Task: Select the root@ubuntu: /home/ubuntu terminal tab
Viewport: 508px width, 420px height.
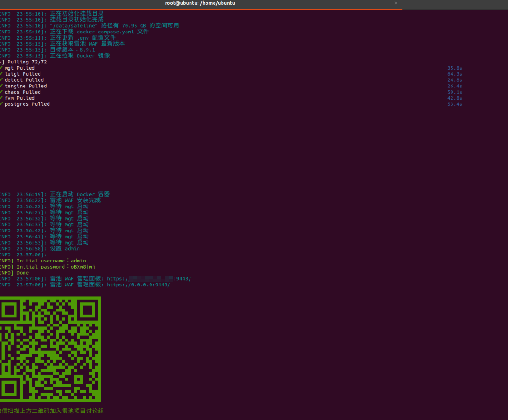Action: [200, 3]
